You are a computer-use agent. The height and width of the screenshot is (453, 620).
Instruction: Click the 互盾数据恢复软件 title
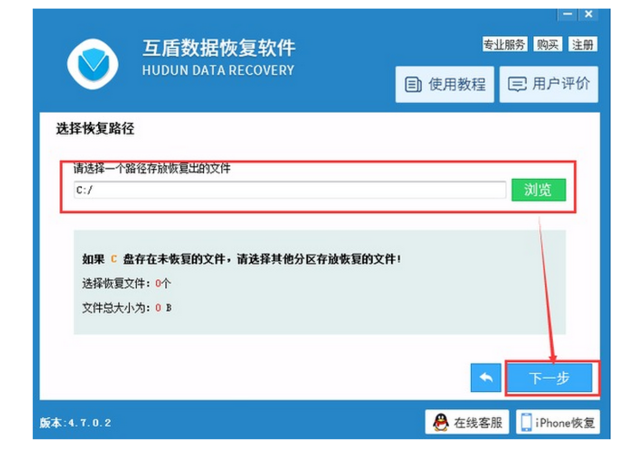pyautogui.click(x=219, y=48)
